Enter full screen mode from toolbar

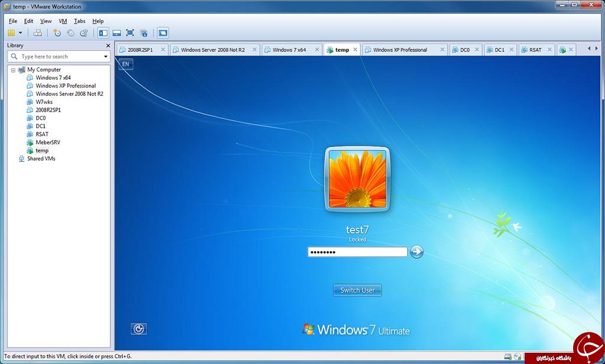click(x=130, y=33)
